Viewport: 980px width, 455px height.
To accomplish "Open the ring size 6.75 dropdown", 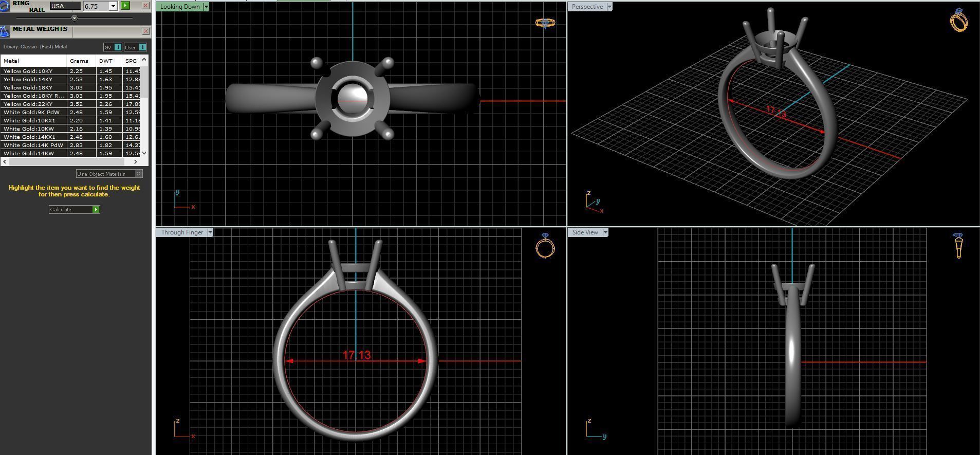I will tap(113, 6).
